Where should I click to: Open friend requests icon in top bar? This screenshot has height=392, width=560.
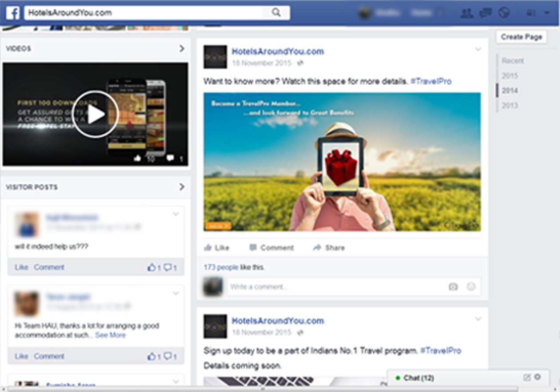click(x=467, y=13)
